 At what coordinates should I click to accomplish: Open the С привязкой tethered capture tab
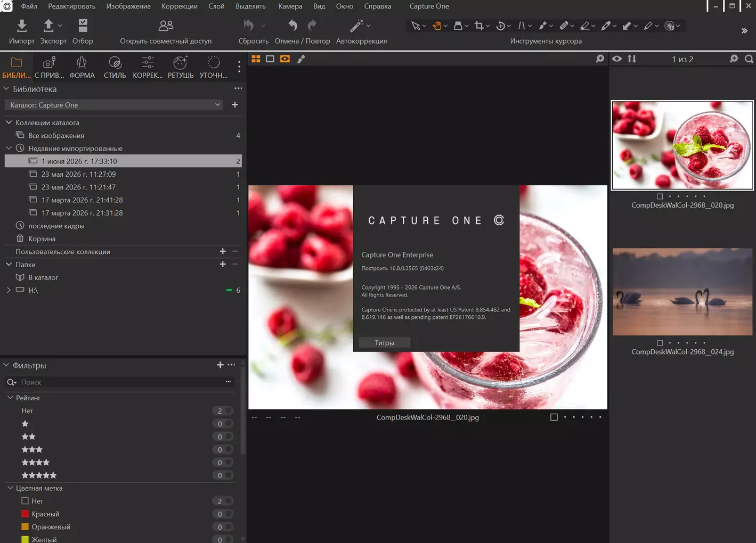pos(49,68)
